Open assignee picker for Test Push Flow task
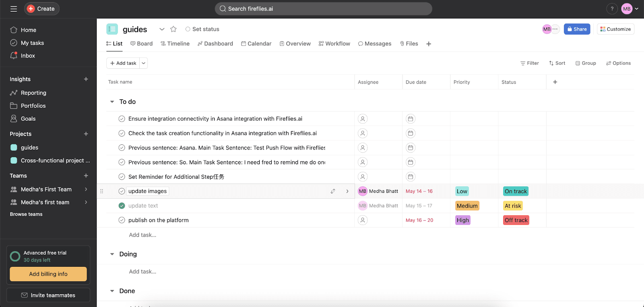644x307 pixels. [x=363, y=148]
